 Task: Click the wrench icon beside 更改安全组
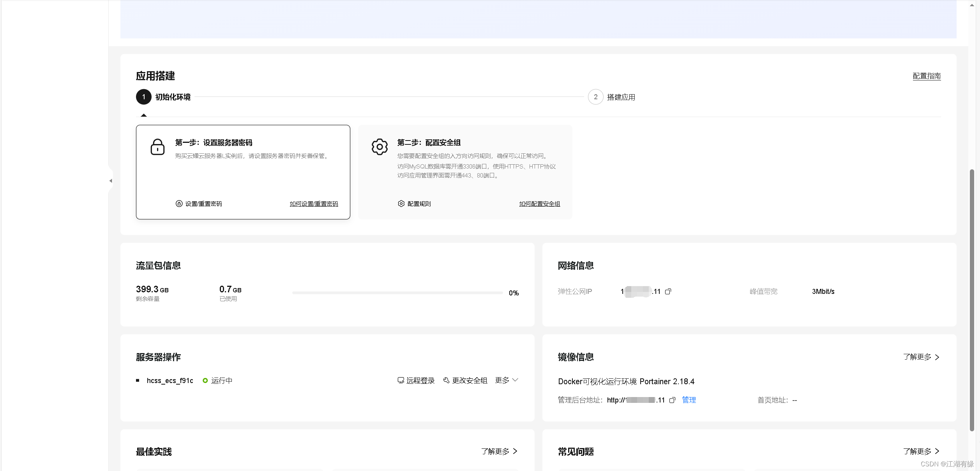(447, 380)
